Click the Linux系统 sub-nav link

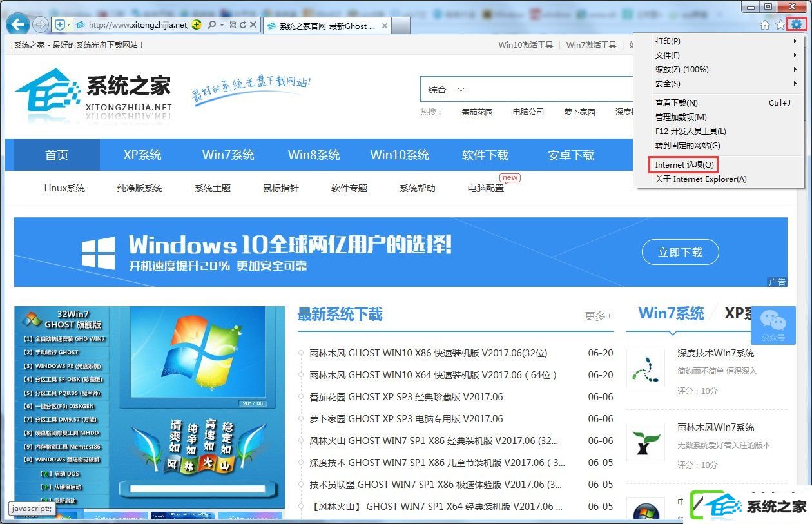click(64, 189)
